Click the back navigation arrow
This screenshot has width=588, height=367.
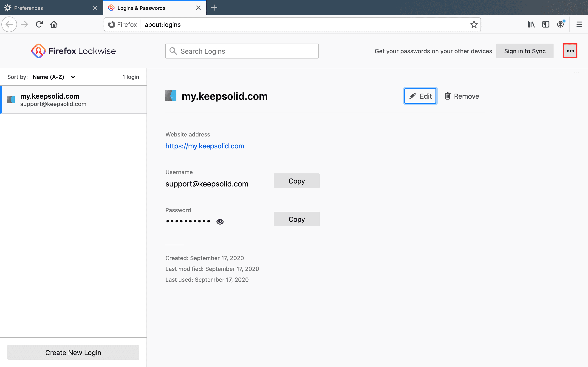(x=9, y=24)
